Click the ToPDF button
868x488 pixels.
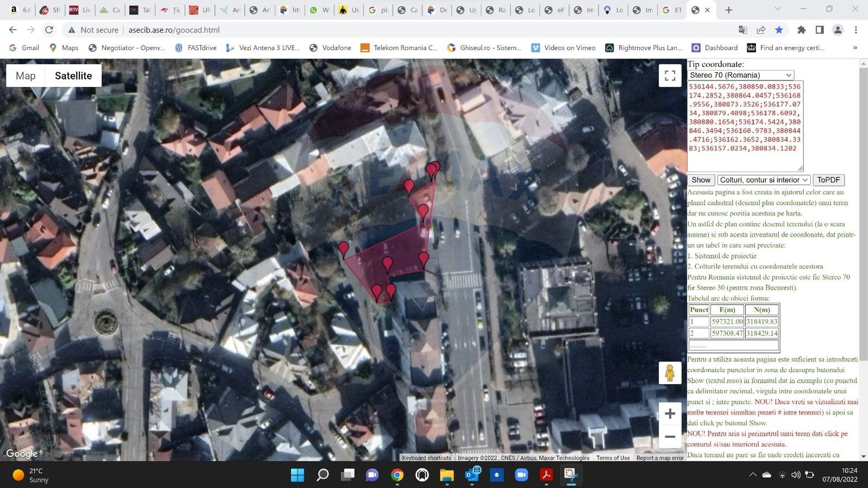pos(828,180)
